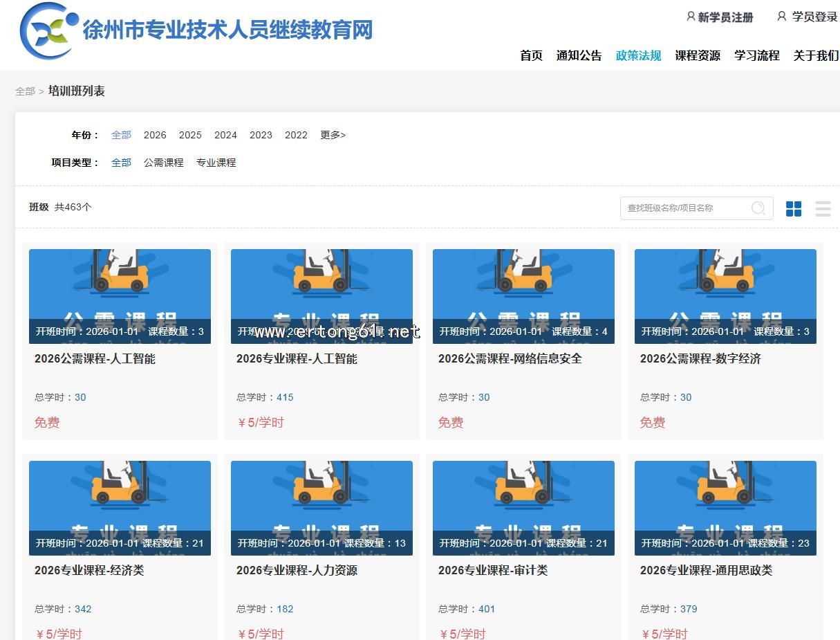Click the new student registration icon
Viewport: 840px width, 640px height.
point(691,17)
